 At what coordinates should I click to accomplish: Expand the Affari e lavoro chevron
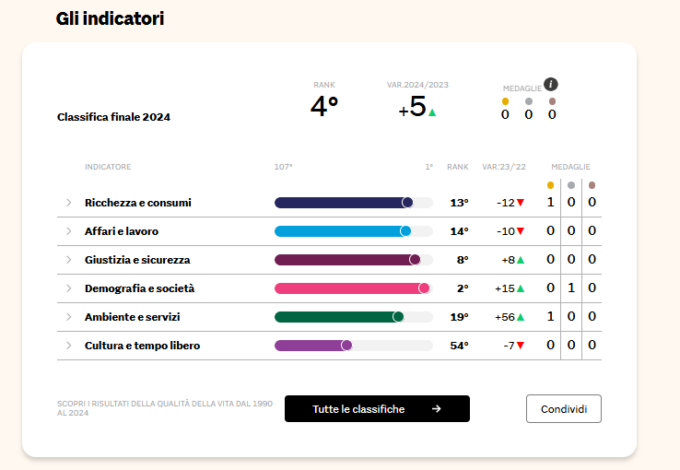pos(69,231)
